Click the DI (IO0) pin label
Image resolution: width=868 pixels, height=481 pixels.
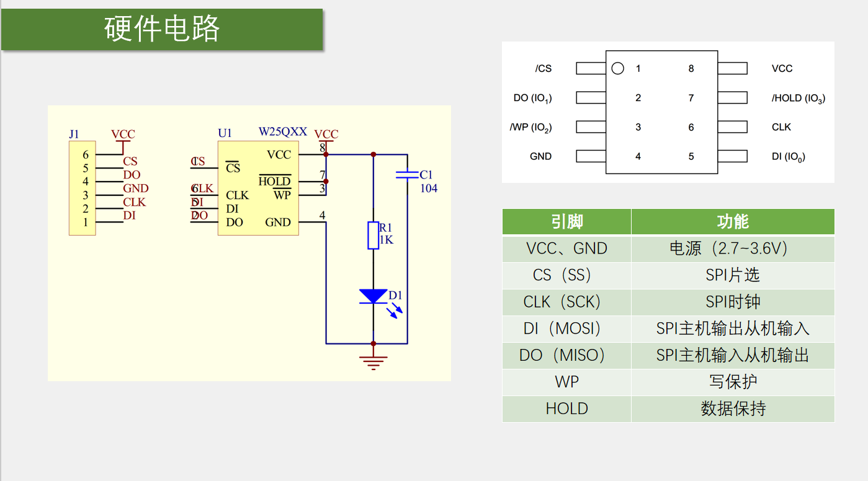789,156
